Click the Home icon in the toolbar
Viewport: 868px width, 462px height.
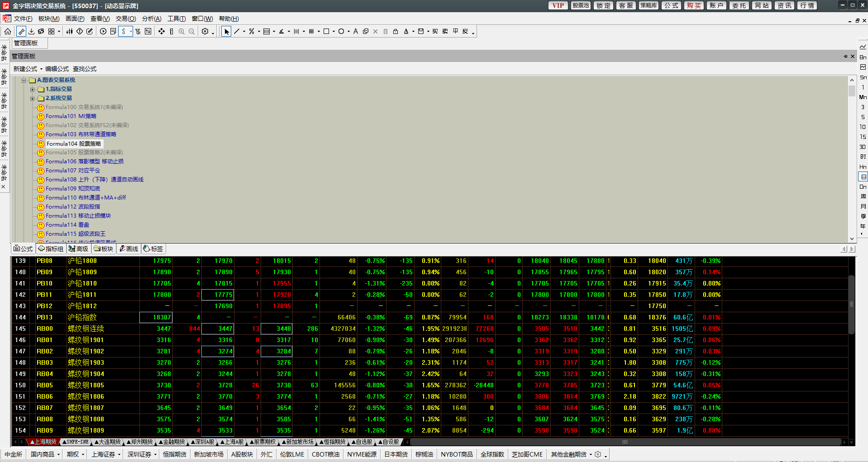click(8, 31)
